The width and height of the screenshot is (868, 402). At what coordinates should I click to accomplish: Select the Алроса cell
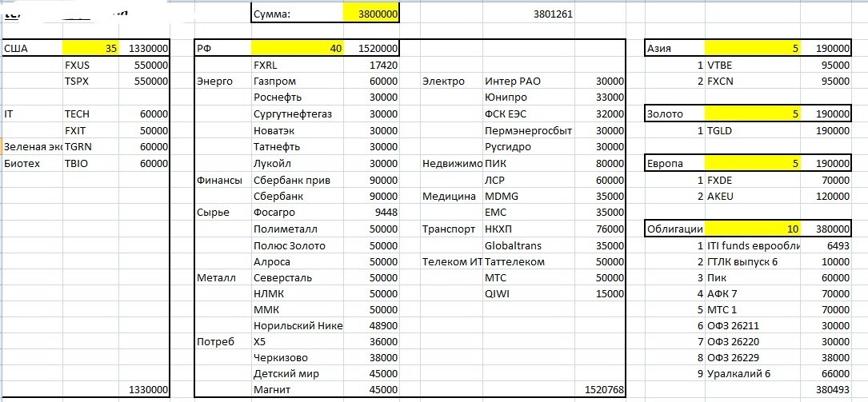coord(298,261)
